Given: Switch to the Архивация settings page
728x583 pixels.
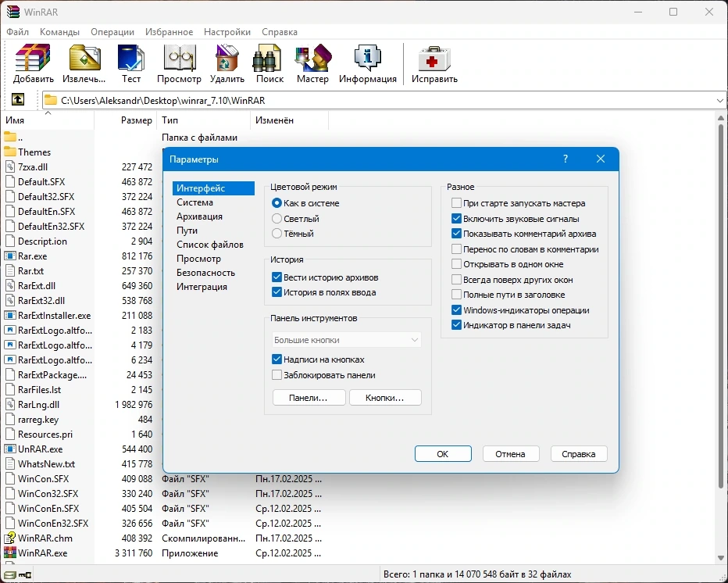Looking at the screenshot, I should (199, 216).
